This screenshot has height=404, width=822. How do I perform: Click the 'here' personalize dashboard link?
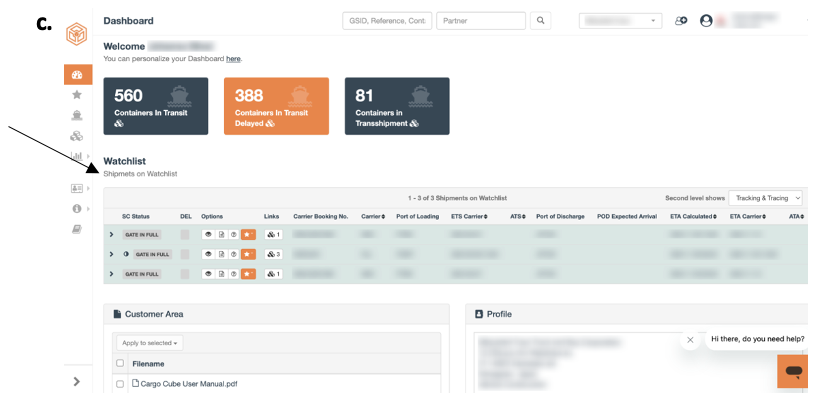(x=233, y=59)
